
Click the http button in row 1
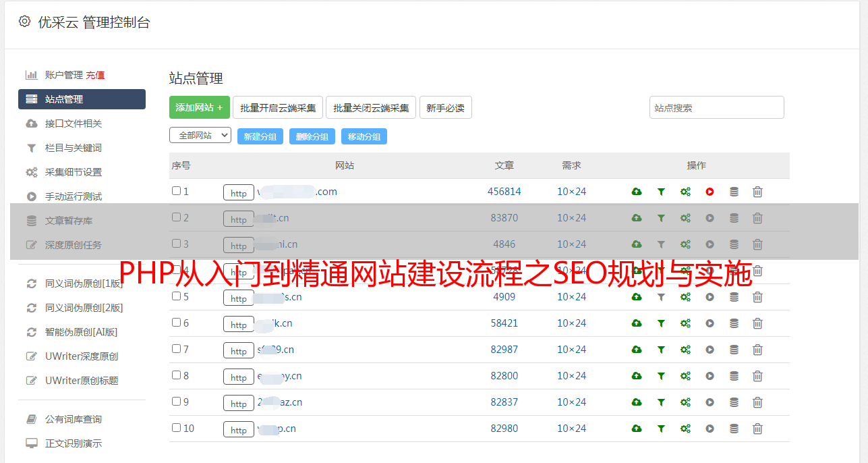pos(239,192)
